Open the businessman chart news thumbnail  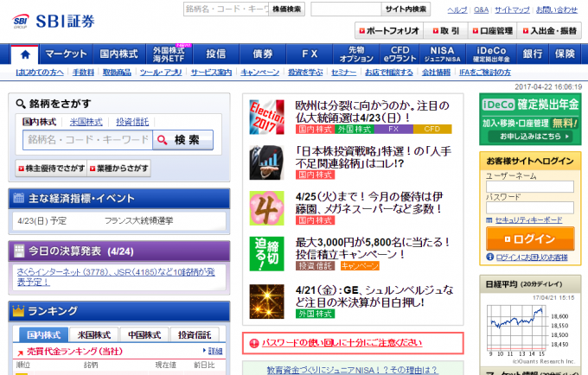coord(266,162)
